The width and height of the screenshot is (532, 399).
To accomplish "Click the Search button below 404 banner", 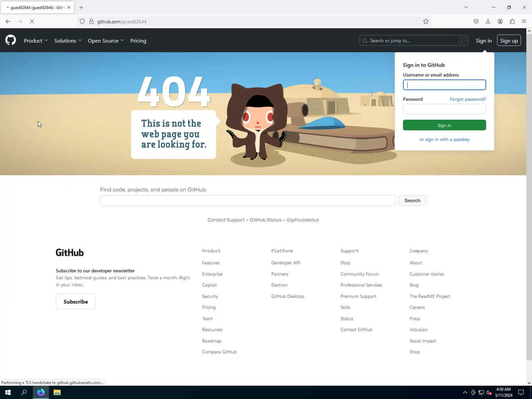I will tap(412, 200).
